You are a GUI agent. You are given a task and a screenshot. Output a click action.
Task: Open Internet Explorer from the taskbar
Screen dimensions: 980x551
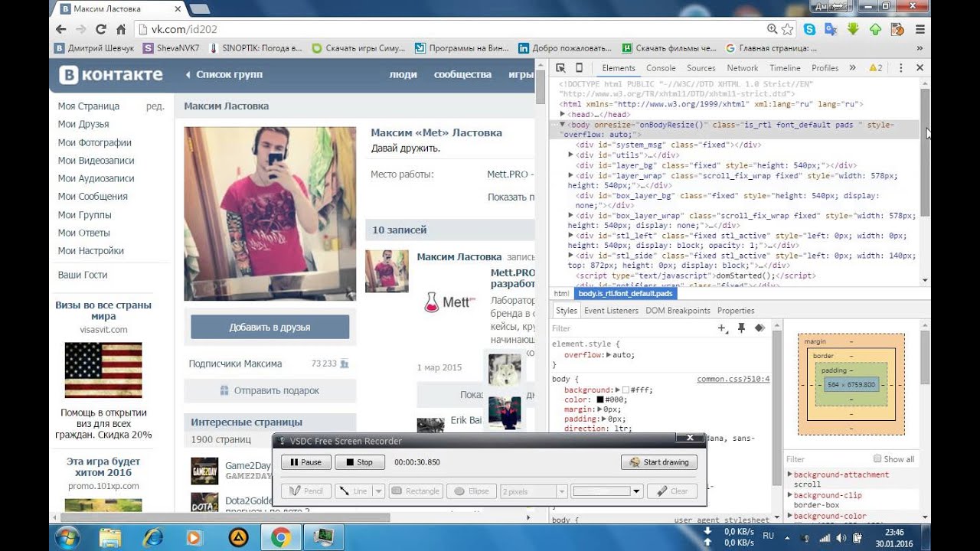point(153,537)
